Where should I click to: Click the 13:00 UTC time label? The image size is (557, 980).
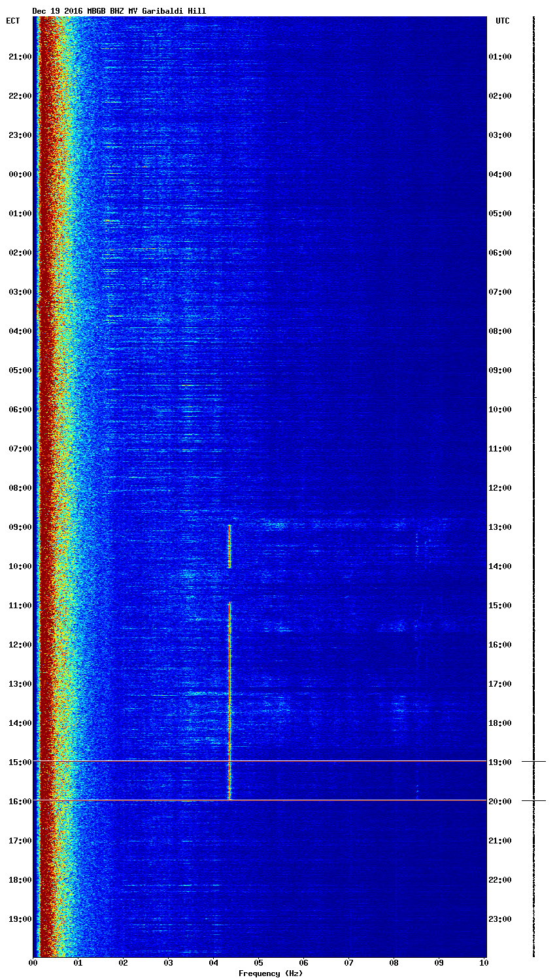(500, 527)
